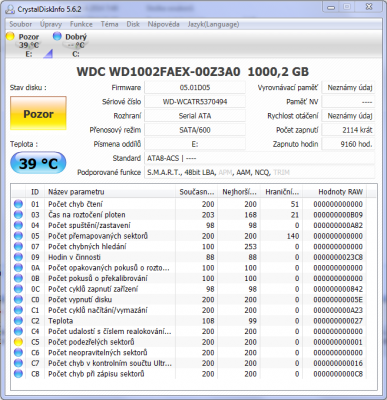Click blue status icon for attribute 0C

18,289
